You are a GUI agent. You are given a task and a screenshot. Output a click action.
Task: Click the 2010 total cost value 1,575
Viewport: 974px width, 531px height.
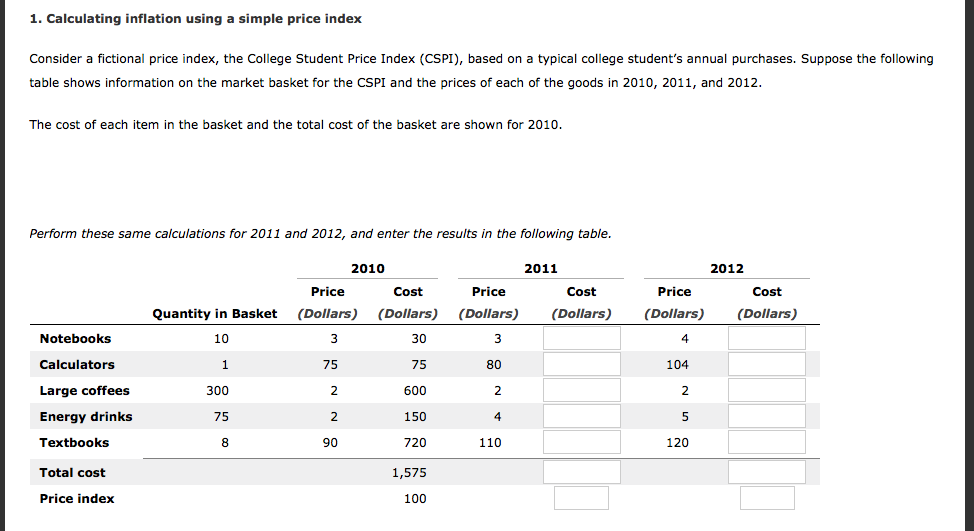coord(409,473)
